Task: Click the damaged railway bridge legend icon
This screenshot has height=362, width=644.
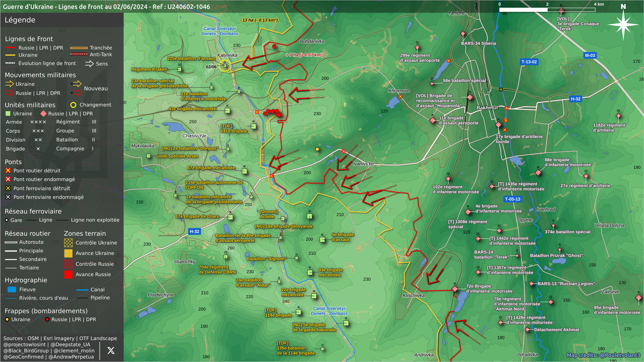Action: (8, 197)
